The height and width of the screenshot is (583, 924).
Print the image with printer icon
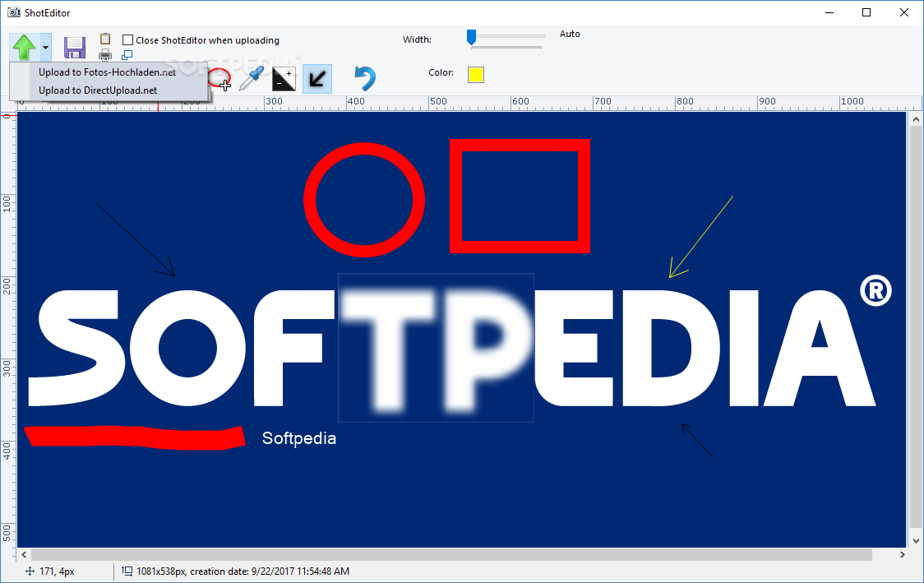pos(105,55)
